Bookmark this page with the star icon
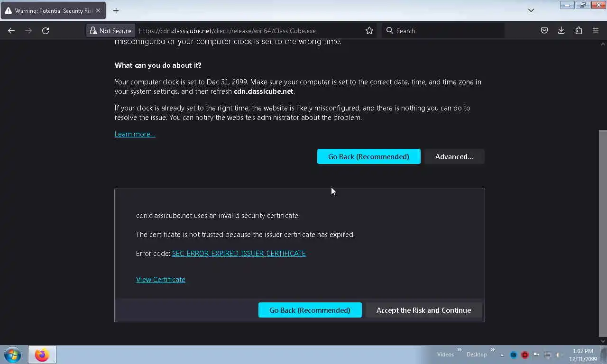The image size is (607, 364). (x=369, y=30)
